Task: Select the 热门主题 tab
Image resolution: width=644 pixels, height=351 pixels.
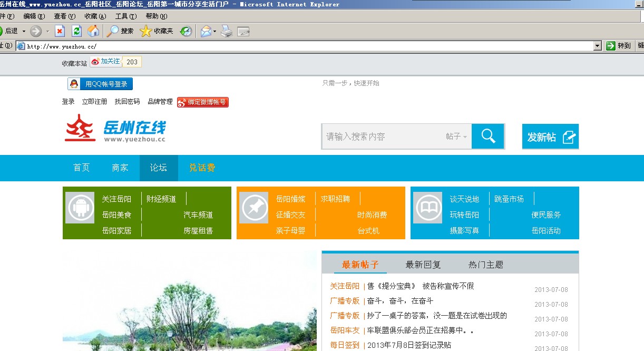Action: point(486,265)
